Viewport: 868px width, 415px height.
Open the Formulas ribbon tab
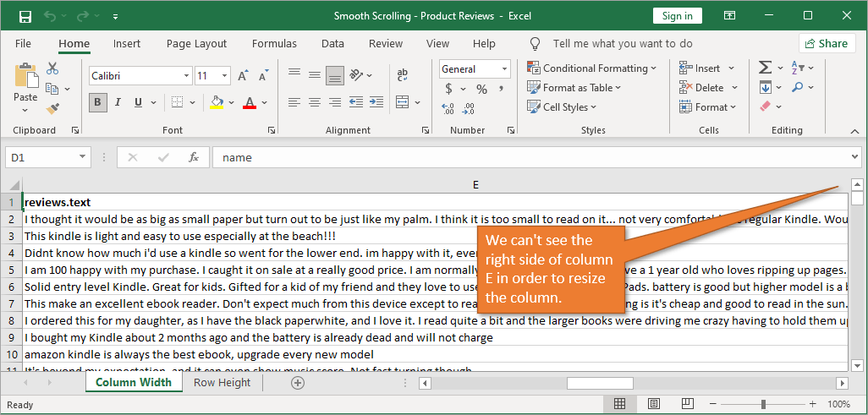pyautogui.click(x=274, y=44)
